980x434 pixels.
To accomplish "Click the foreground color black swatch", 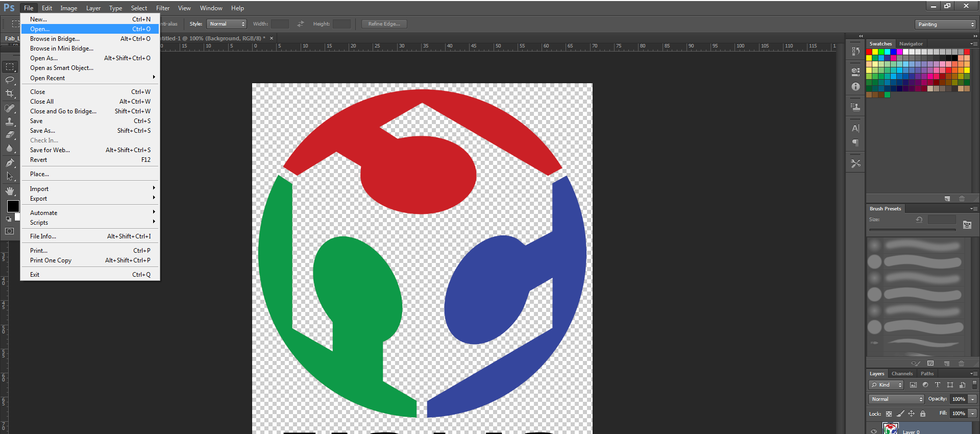I will 13,206.
